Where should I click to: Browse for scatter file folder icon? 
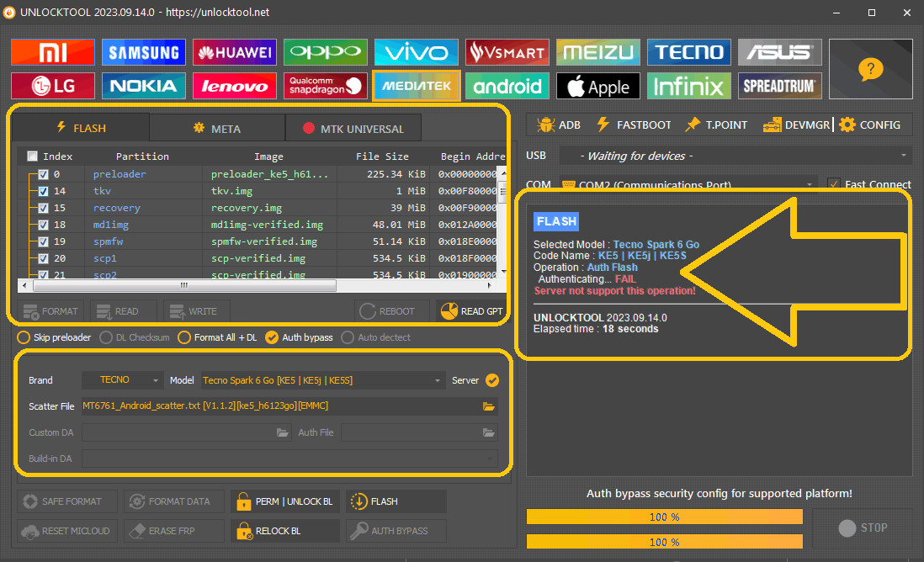tap(489, 406)
